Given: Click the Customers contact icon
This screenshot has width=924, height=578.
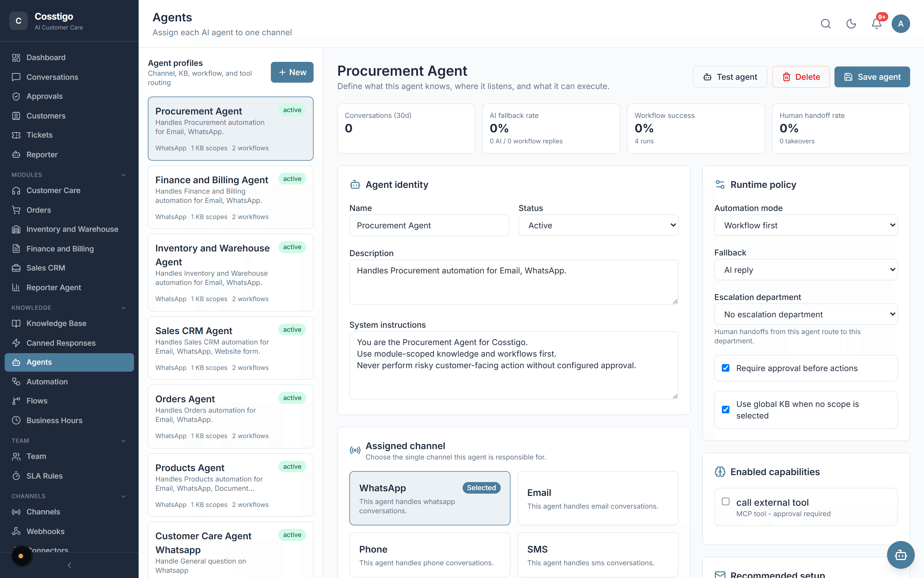Looking at the screenshot, I should click(16, 116).
